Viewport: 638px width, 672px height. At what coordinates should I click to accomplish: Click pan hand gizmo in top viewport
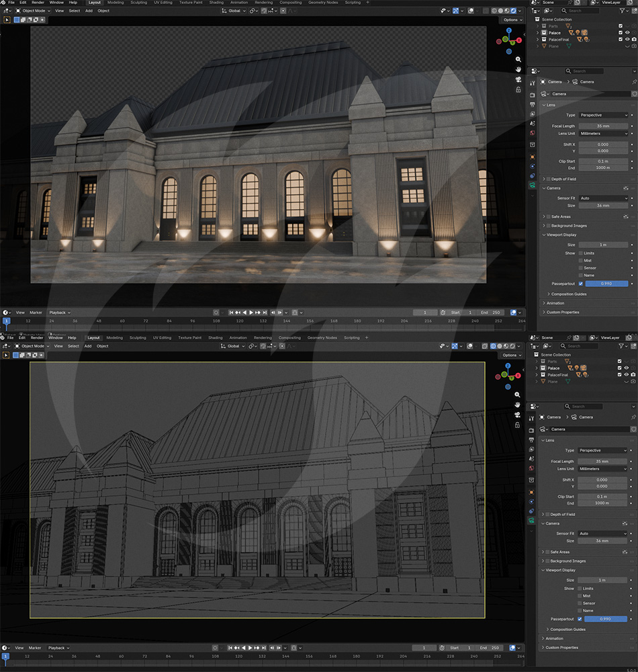[518, 69]
